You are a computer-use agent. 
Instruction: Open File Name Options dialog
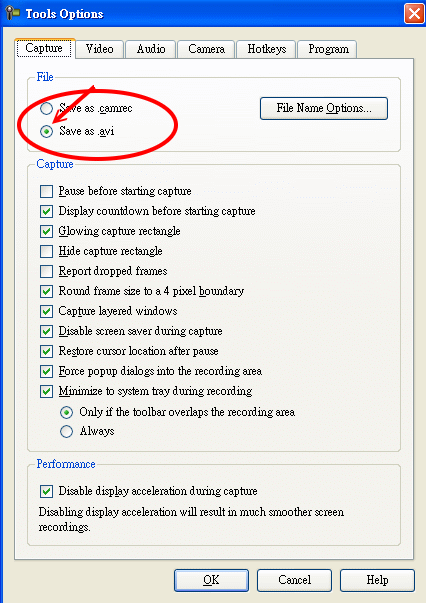pyautogui.click(x=324, y=108)
